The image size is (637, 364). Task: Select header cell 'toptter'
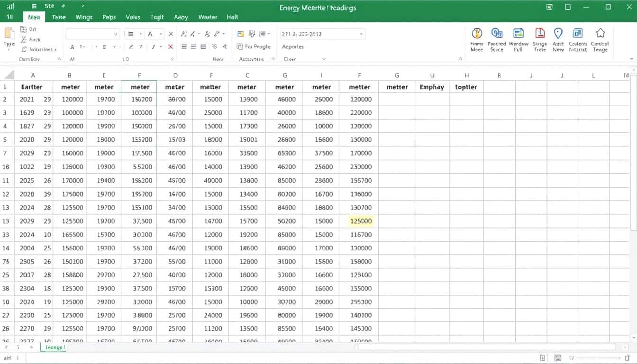[x=466, y=87]
